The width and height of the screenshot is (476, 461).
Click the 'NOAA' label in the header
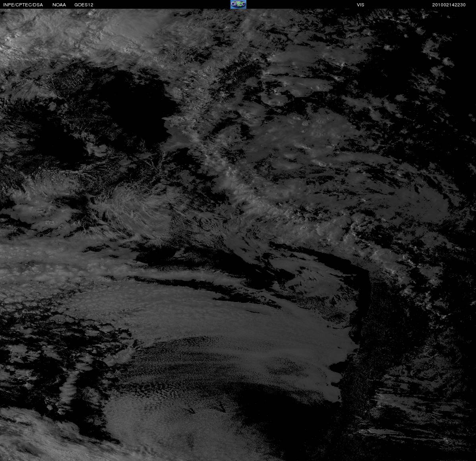point(59,5)
